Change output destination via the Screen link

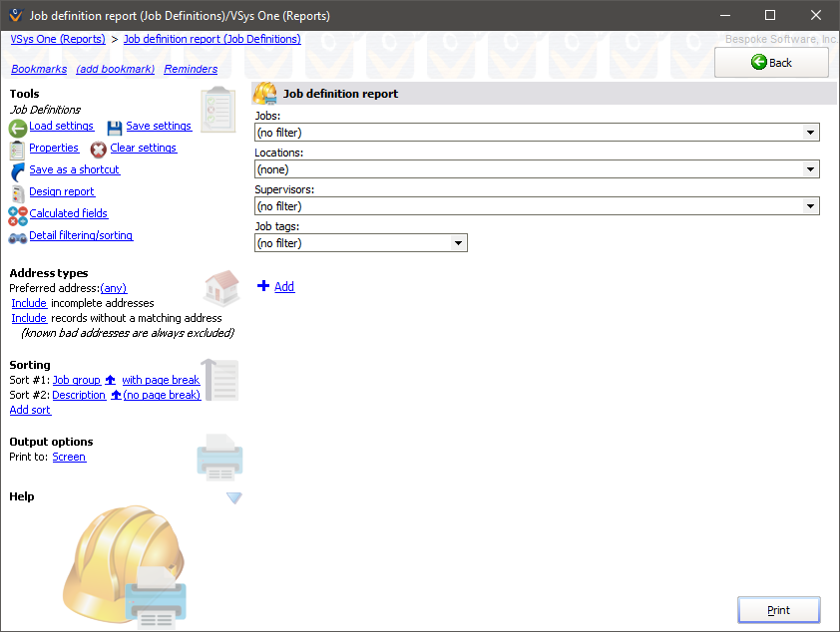[68, 457]
